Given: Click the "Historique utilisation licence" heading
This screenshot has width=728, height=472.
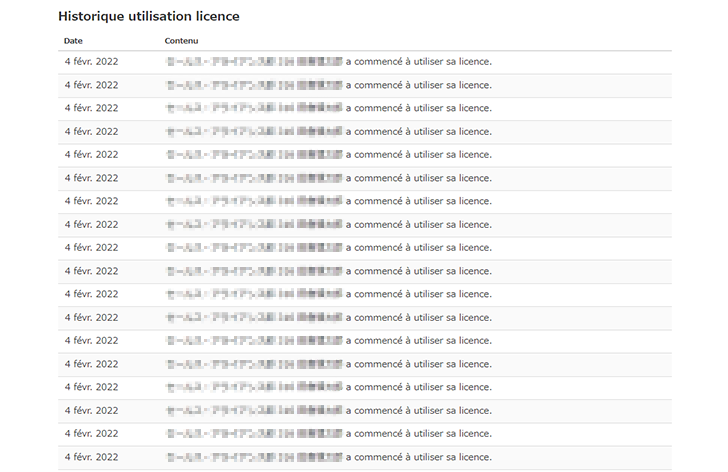Looking at the screenshot, I should [148, 17].
